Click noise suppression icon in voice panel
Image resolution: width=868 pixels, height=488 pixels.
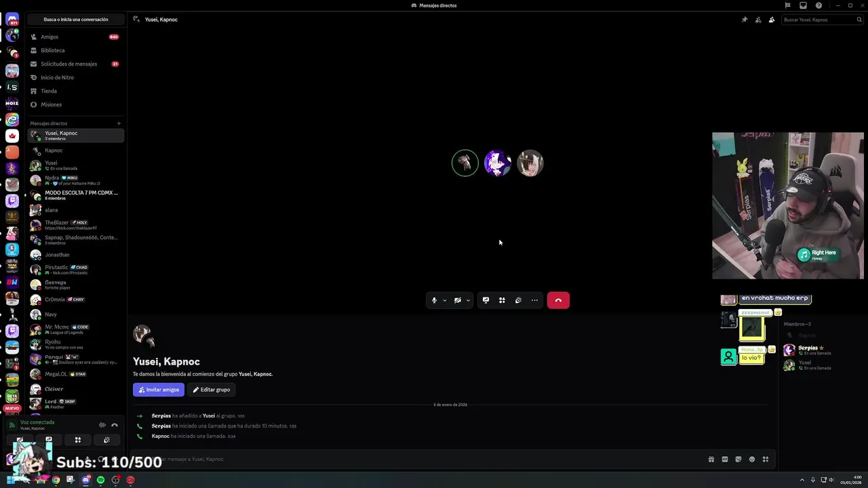tap(102, 425)
